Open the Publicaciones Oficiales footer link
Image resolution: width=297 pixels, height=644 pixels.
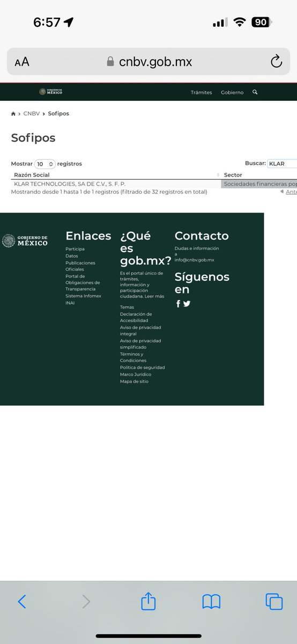click(x=80, y=266)
